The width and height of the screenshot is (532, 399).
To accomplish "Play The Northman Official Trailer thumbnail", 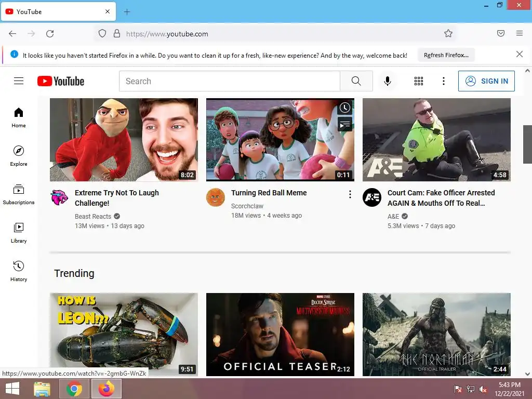I will point(436,335).
